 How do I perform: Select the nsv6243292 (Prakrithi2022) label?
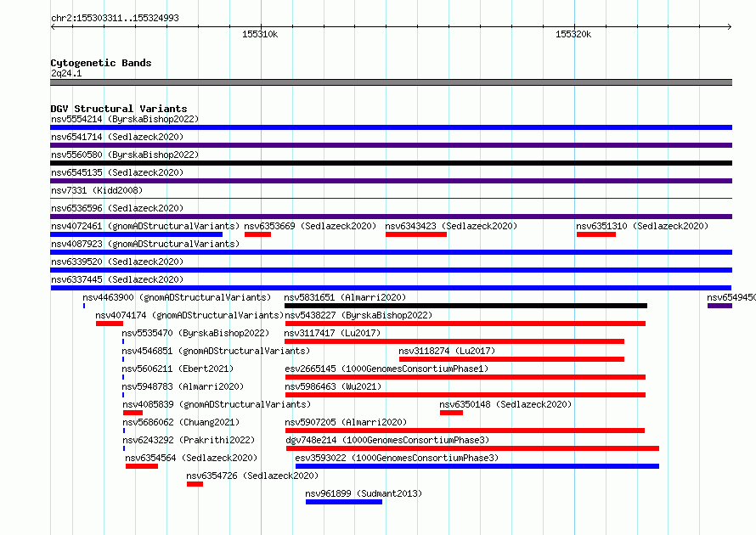pos(189,440)
